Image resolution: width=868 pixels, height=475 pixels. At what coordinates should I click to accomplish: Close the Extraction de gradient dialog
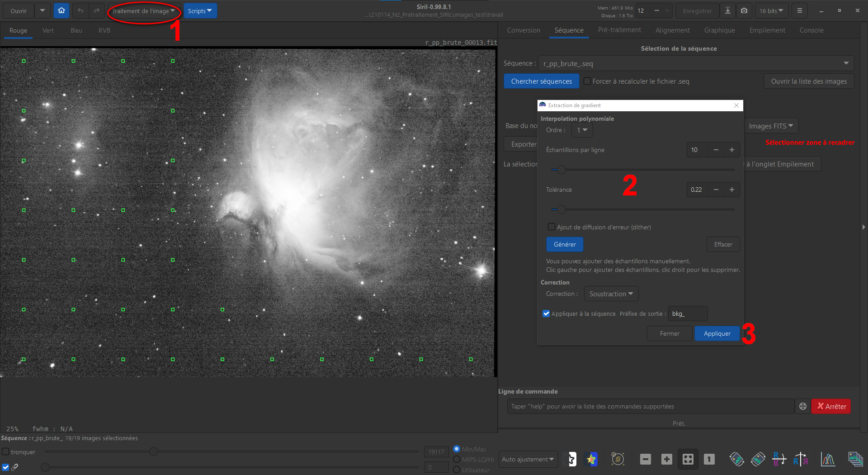(x=736, y=105)
